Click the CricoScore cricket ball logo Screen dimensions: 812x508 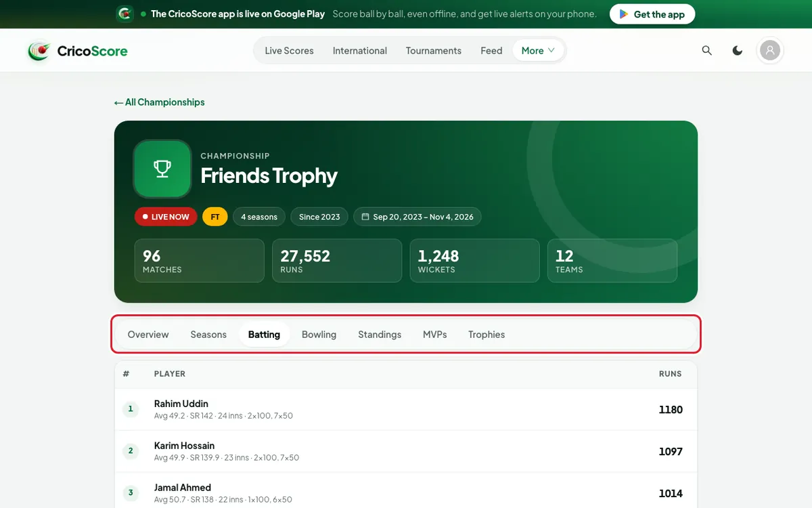click(x=39, y=51)
